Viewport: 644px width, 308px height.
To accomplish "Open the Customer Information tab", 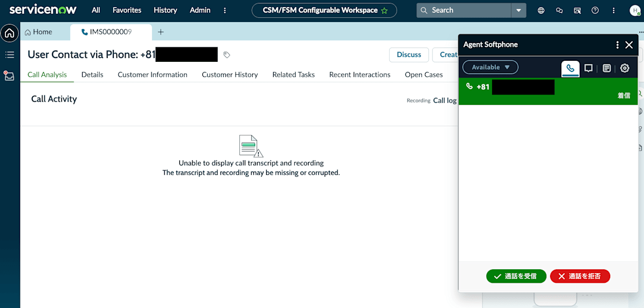I will pos(152,75).
